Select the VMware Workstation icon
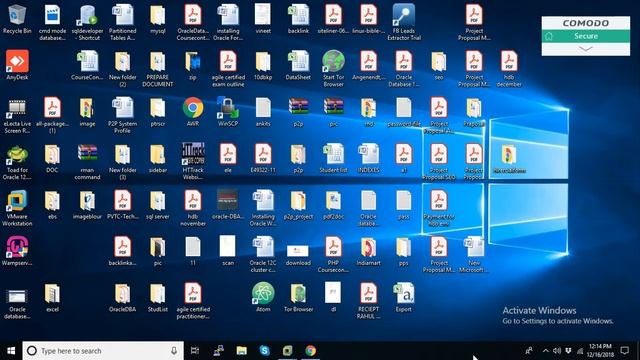Screen dimensions: 640x360 [x=17, y=208]
